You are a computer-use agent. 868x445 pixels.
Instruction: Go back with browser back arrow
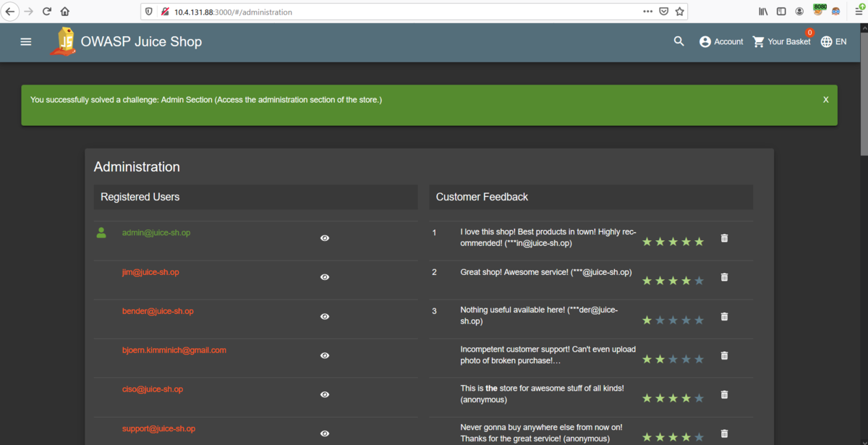[10, 12]
